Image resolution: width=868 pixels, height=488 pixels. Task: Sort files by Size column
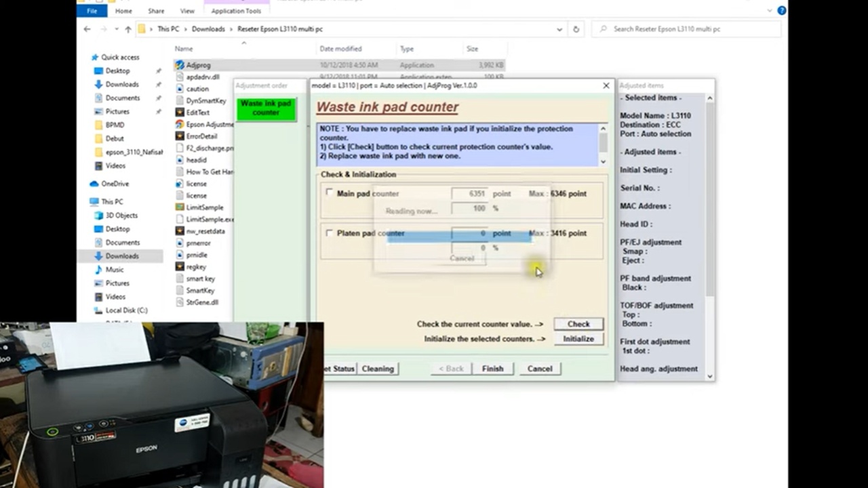pyautogui.click(x=472, y=49)
